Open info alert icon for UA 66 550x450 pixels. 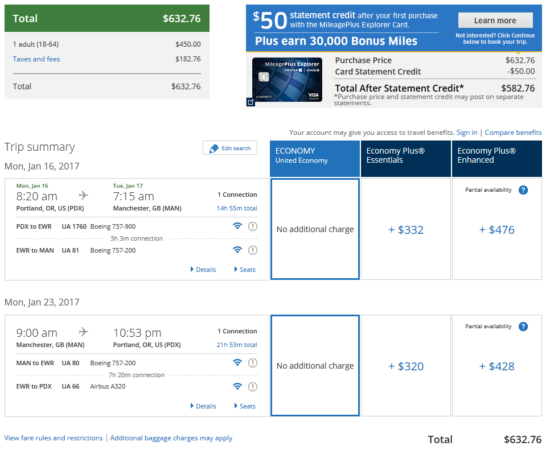[253, 387]
